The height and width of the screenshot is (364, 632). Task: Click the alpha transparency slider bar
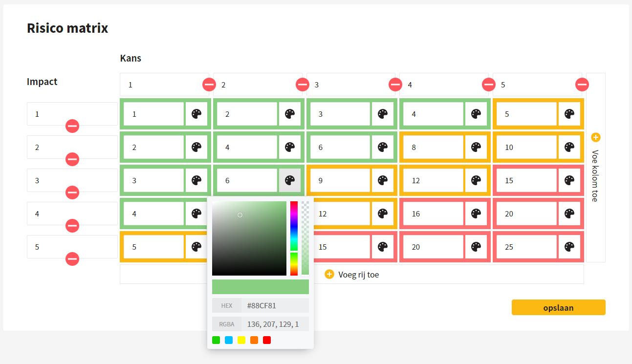pos(305,238)
